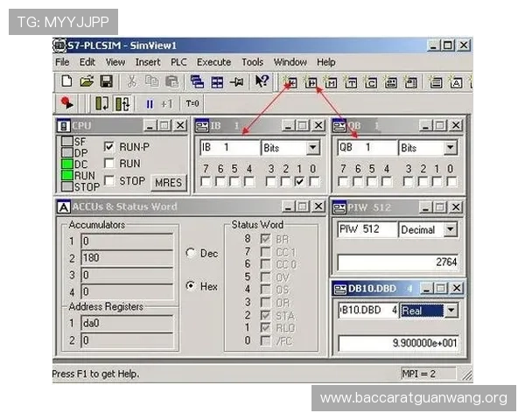Image resolution: width=525 pixels, height=420 pixels.
Task: Open the File menu
Action: click(62, 62)
